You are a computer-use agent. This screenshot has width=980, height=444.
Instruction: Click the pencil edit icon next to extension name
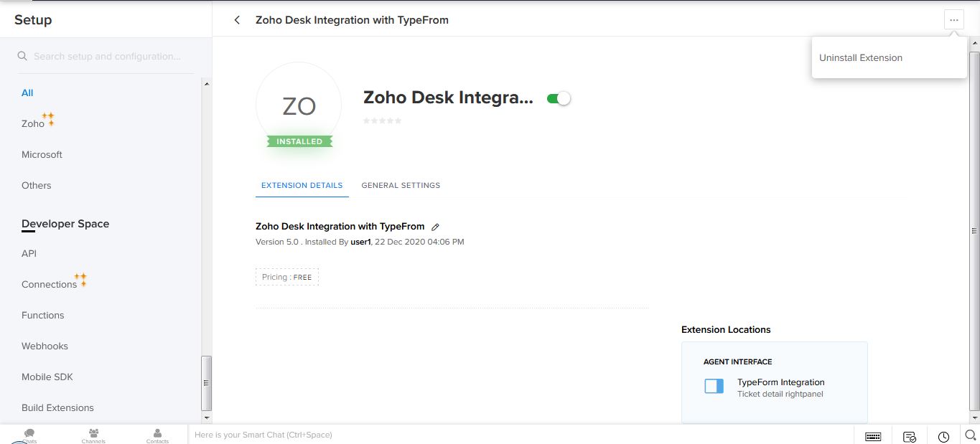point(435,227)
